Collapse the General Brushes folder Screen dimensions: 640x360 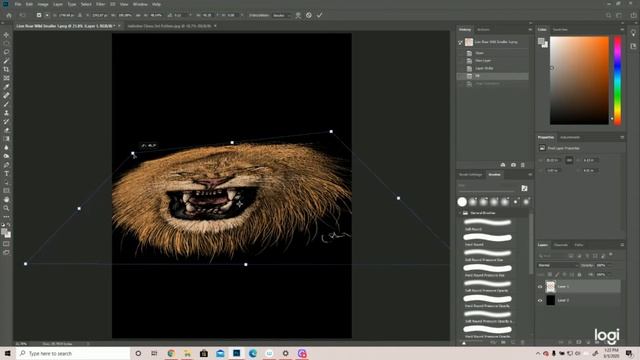pyautogui.click(x=460, y=213)
